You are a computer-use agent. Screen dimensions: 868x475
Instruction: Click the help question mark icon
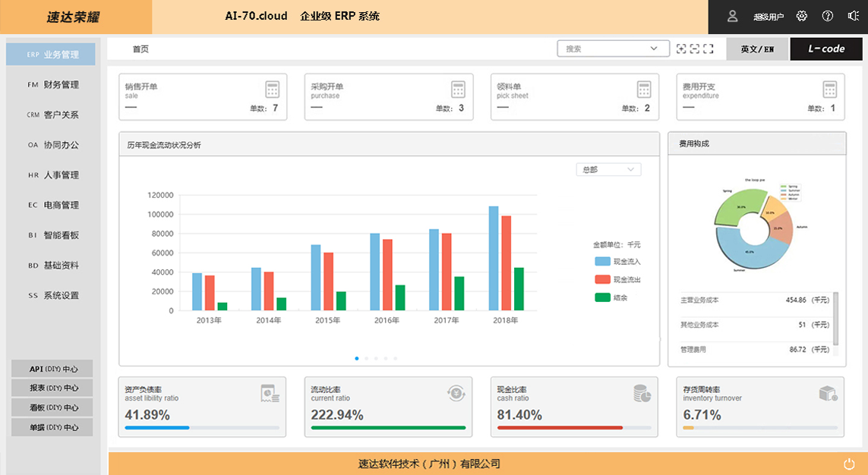coord(828,16)
